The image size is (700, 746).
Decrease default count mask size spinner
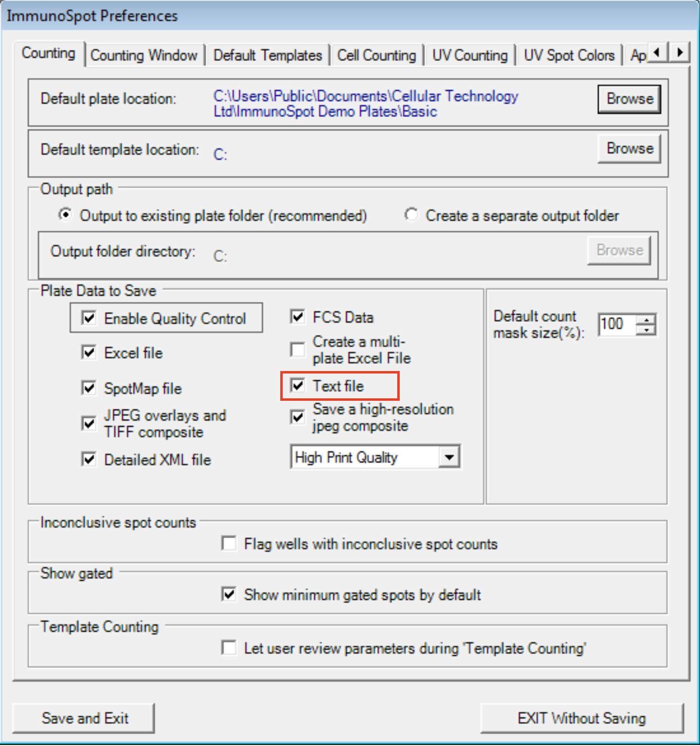click(646, 330)
